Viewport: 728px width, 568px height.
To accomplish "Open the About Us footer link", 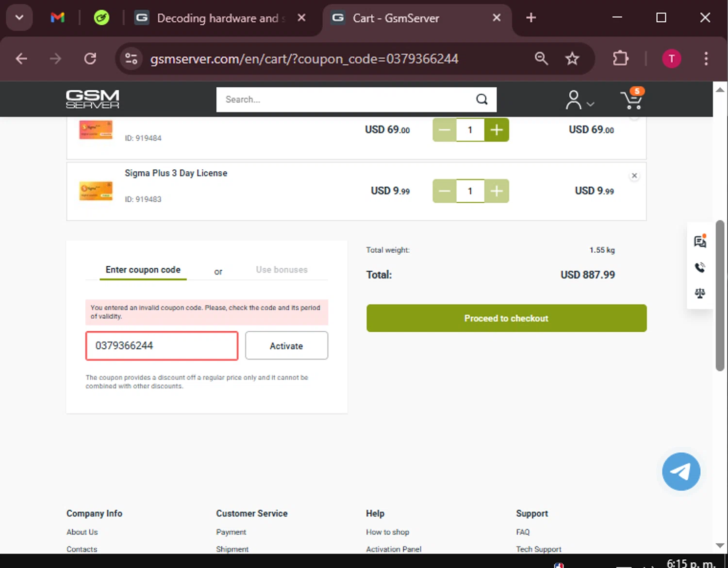I will [x=82, y=532].
